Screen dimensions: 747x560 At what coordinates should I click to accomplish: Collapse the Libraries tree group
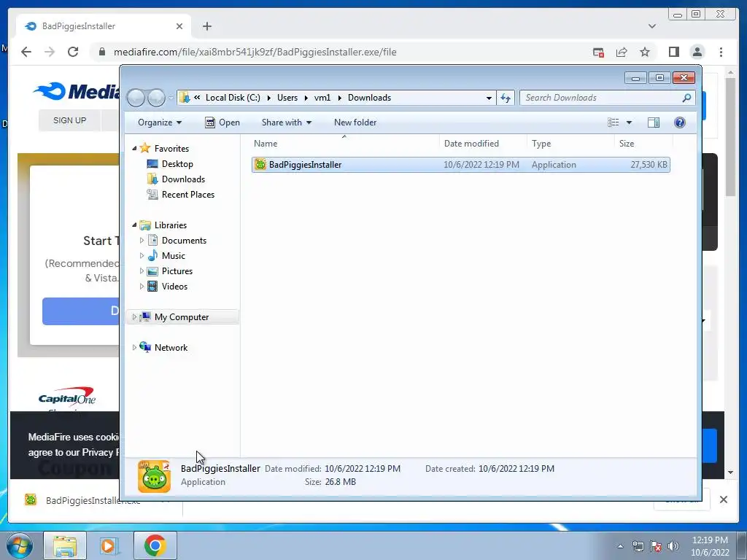(x=134, y=225)
